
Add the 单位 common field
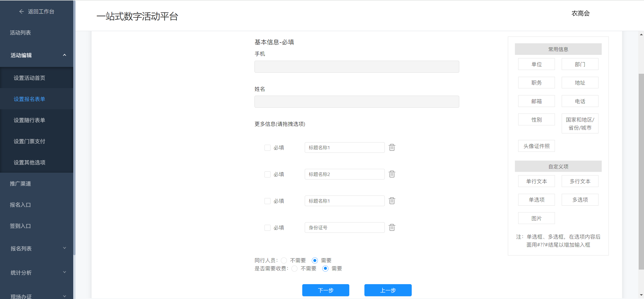tap(536, 64)
